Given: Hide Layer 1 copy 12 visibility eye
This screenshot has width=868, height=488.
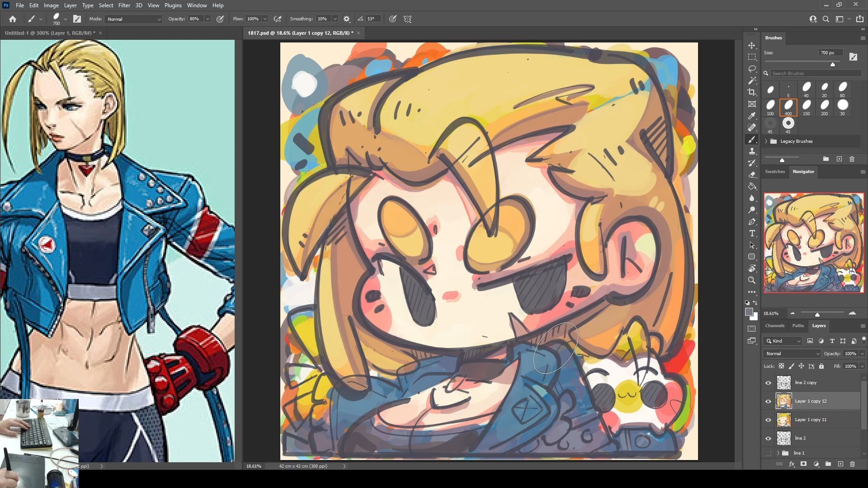Looking at the screenshot, I should tap(768, 401).
